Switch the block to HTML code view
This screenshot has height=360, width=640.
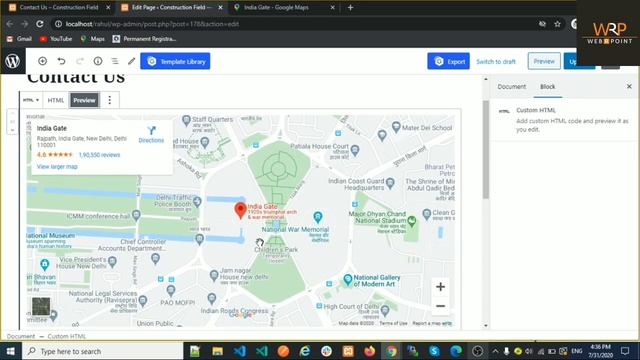coord(56,100)
